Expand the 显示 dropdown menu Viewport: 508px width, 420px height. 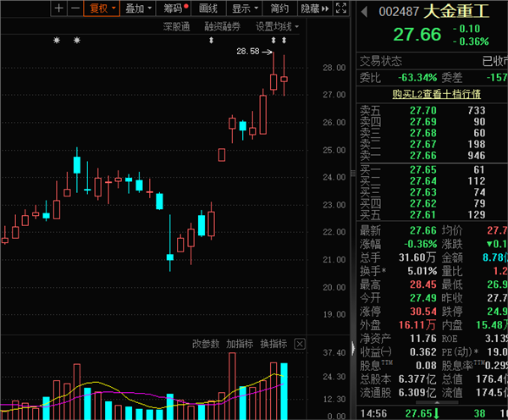coord(244,8)
